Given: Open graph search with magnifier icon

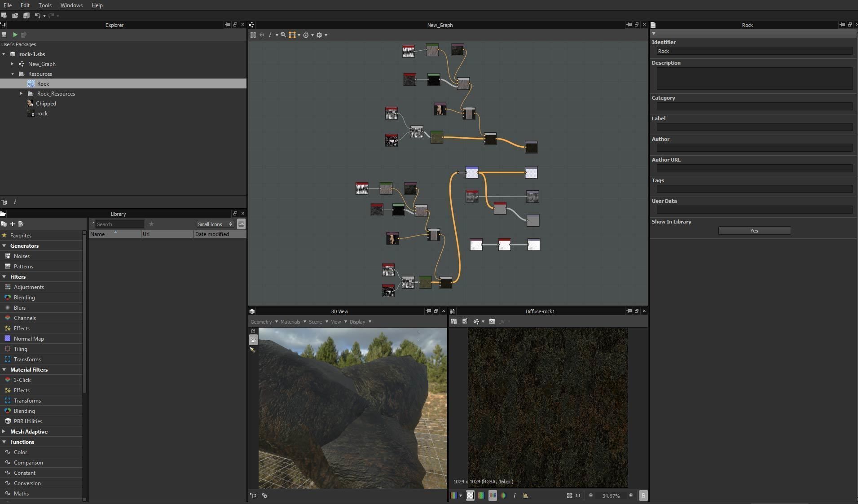Looking at the screenshot, I should click(283, 35).
